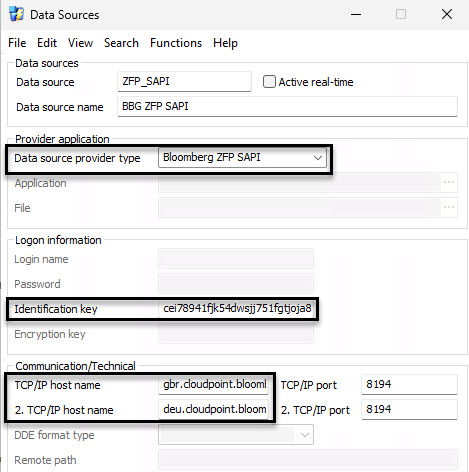Click the disabled Application path field
Image resolution: width=469 pixels, height=472 pixels.
pos(300,182)
